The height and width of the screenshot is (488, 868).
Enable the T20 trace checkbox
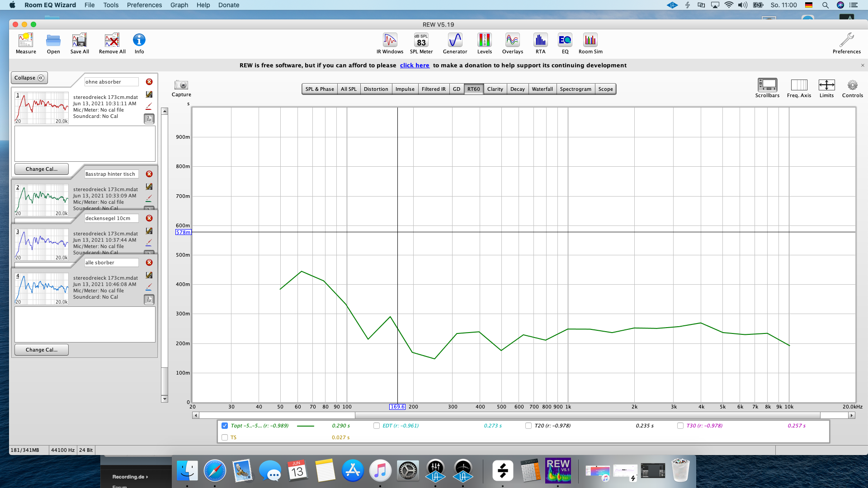528,426
